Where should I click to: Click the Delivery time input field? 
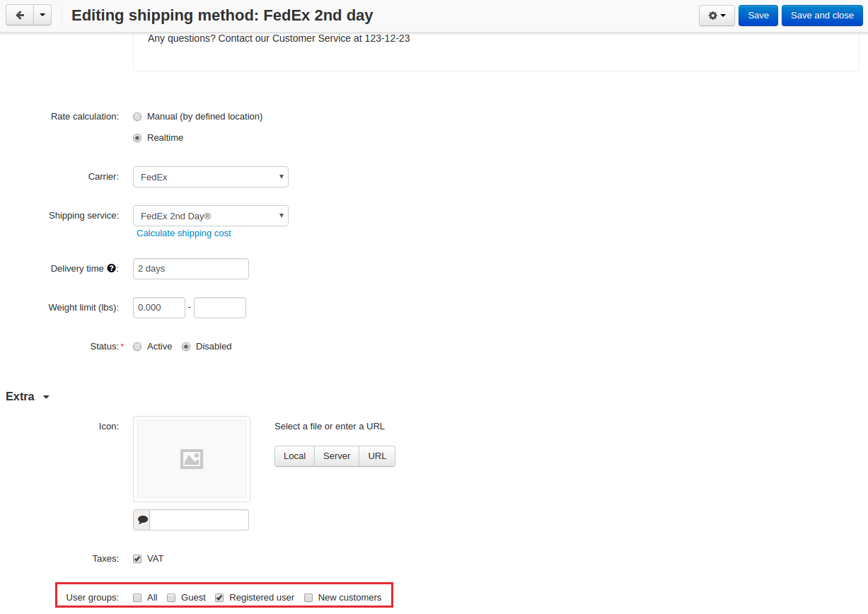(191, 269)
